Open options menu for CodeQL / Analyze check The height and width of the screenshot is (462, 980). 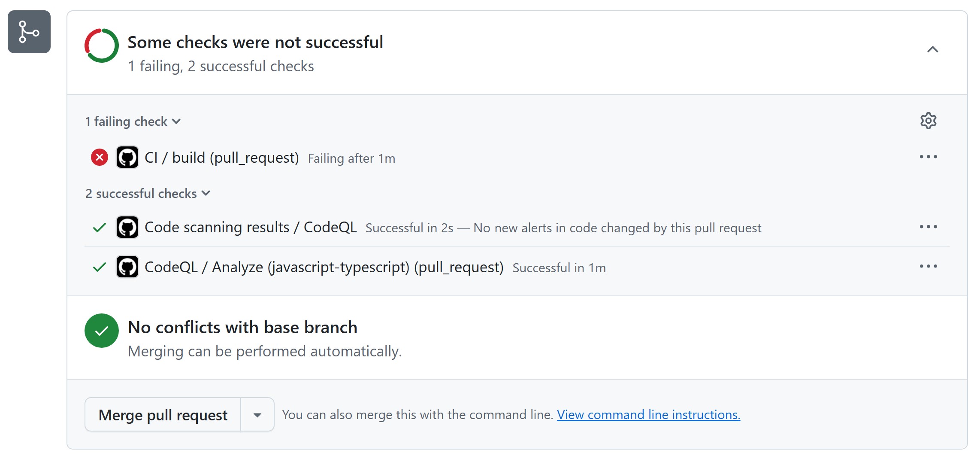(x=928, y=267)
